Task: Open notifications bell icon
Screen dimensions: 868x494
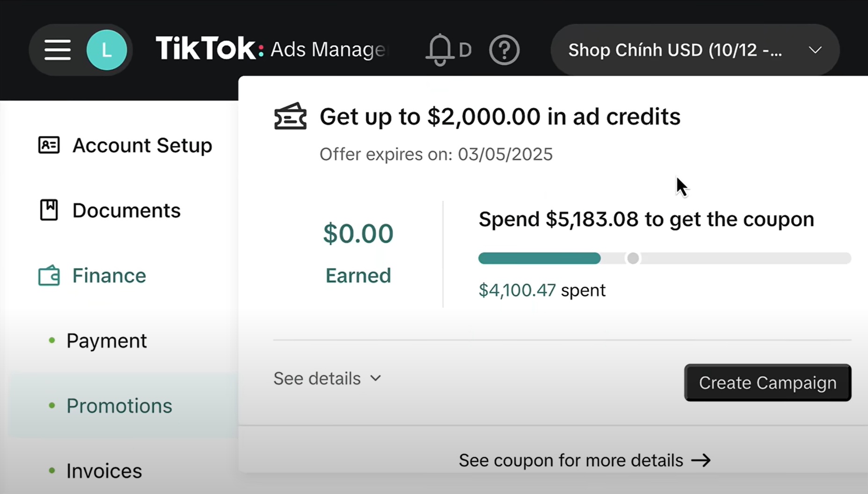Action: pos(440,50)
